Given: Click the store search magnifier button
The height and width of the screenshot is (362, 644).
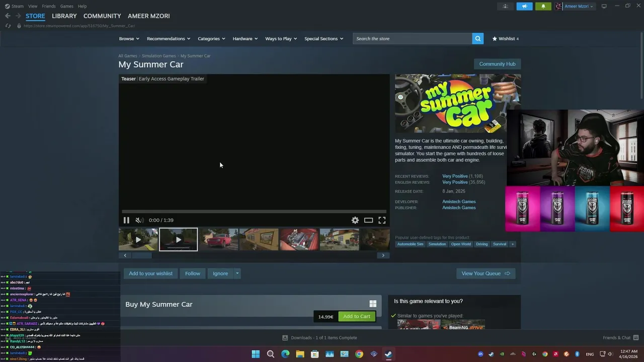Looking at the screenshot, I should 477,39.
